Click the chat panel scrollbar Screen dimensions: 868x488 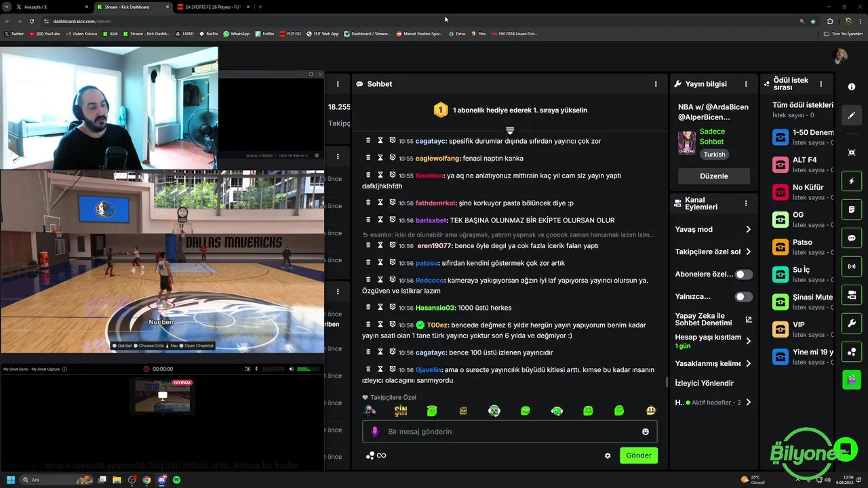667,382
